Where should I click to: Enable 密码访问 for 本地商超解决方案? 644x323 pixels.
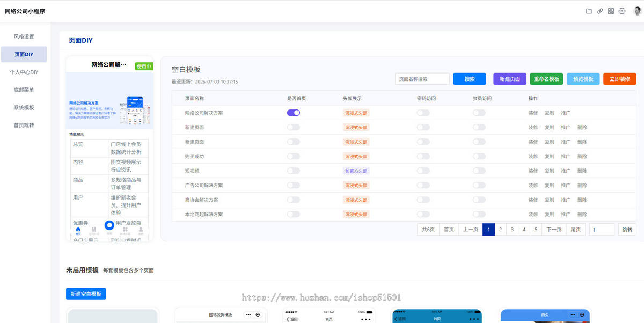tap(423, 214)
